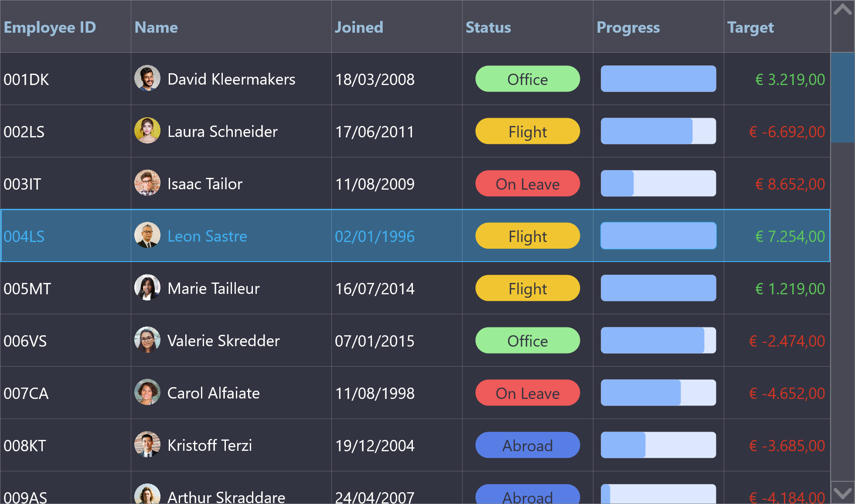Sort by the Target column header
Image resolution: width=855 pixels, height=504 pixels.
coord(751,27)
